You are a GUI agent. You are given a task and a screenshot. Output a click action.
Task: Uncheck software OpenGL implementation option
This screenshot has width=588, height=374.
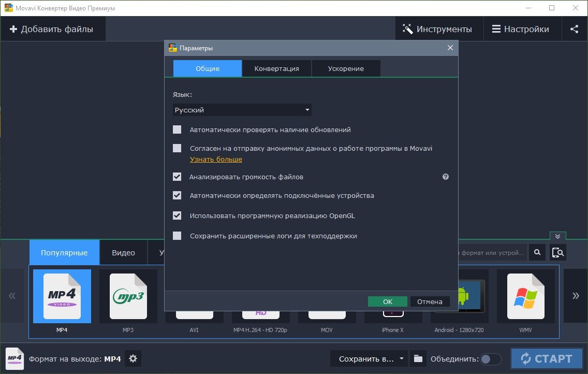pyautogui.click(x=177, y=215)
